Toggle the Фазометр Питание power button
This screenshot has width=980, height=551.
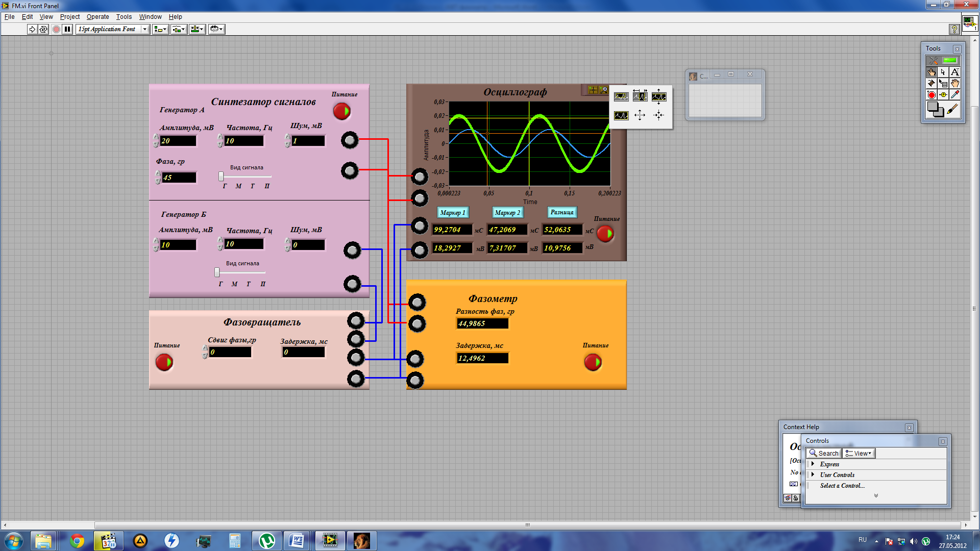593,362
